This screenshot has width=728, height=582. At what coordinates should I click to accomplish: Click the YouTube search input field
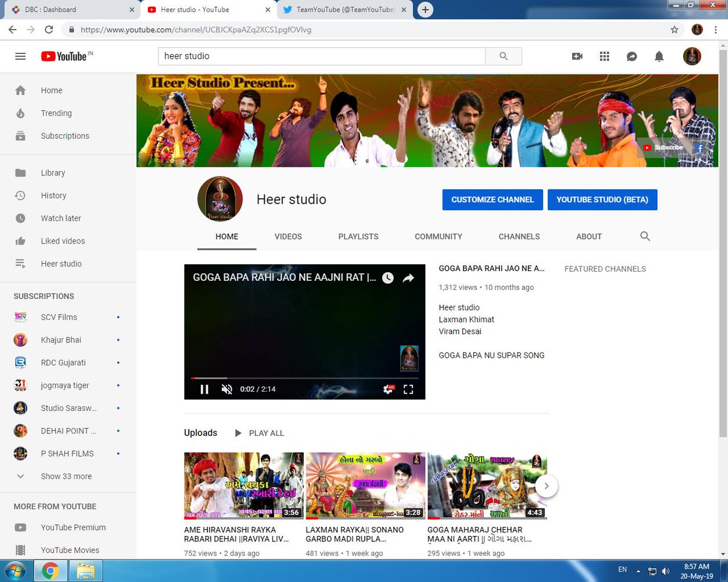pos(322,56)
